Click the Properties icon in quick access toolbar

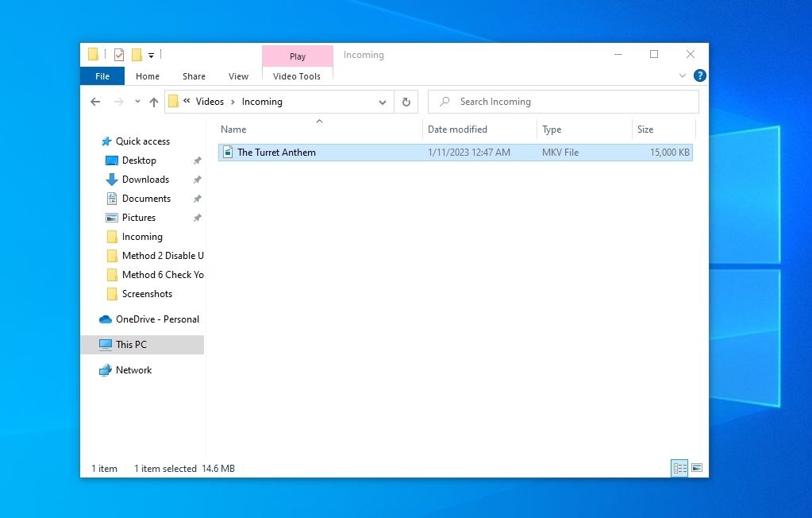[117, 54]
